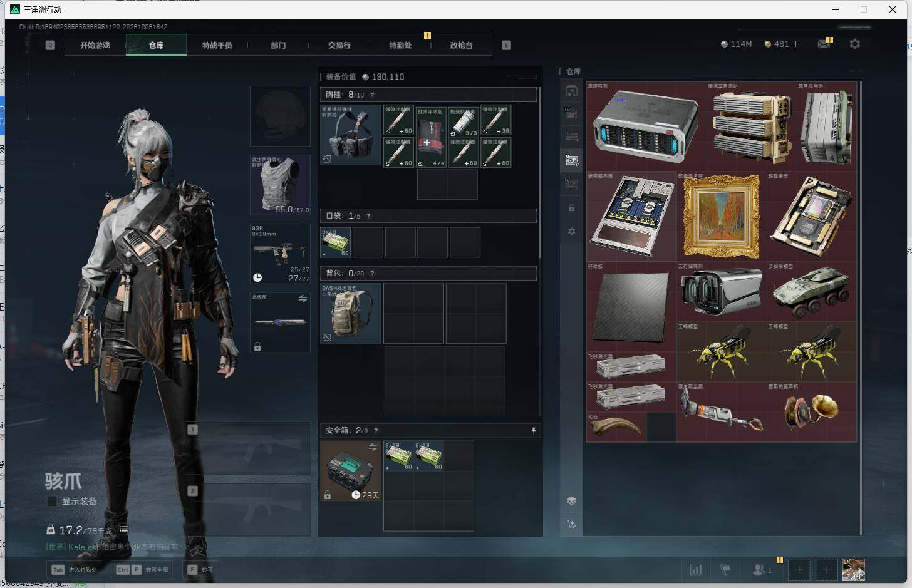Click the help icon next to 口袋

click(x=368, y=215)
